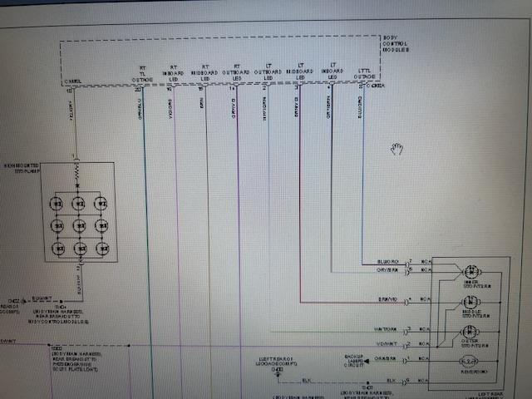The image size is (532, 399).
Task: Click the resistor symbol in high mounted stop lamp
Action: point(77,173)
